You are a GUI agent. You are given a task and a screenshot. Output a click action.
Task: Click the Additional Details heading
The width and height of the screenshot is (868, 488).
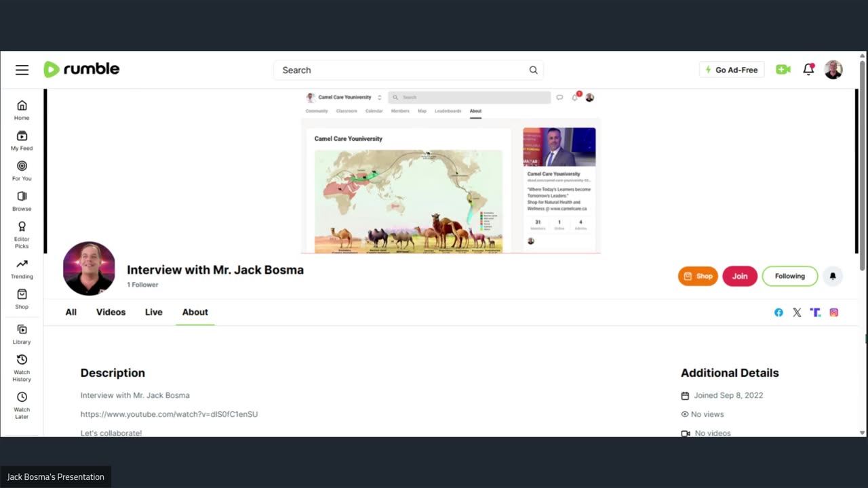click(730, 373)
